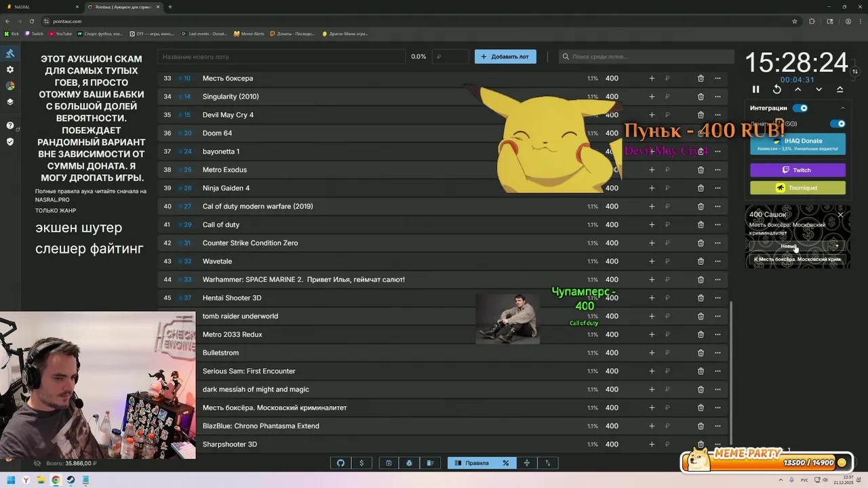Open Steam from the Windows taskbar

click(x=70, y=480)
